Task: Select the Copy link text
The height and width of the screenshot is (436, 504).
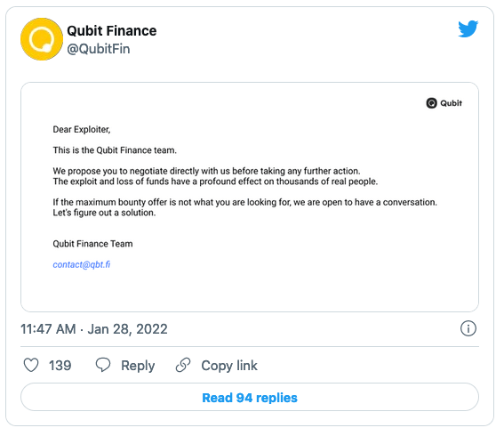Action: [x=229, y=366]
